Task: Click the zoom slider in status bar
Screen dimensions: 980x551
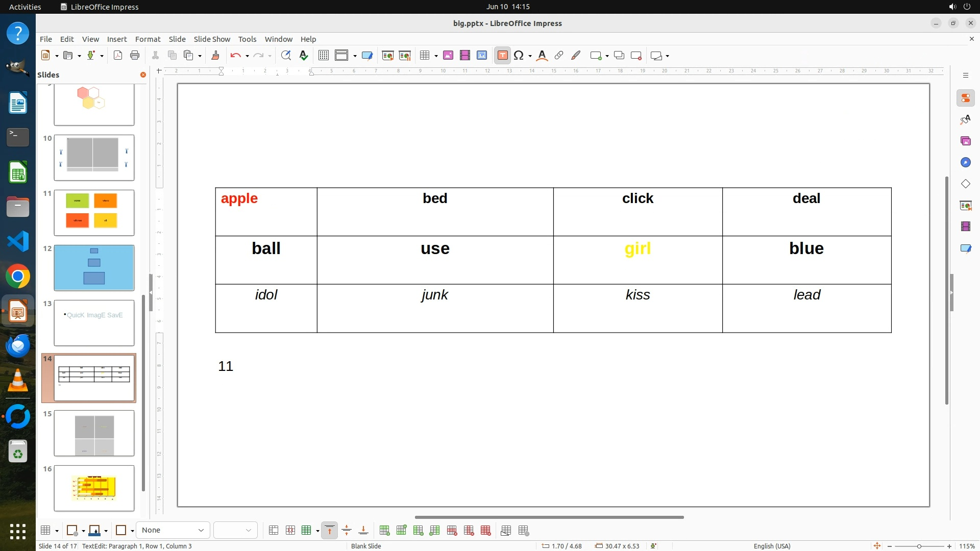Action: point(919,546)
